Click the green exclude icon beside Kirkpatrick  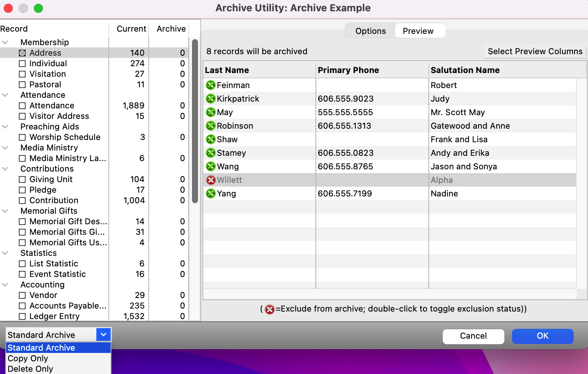pyautogui.click(x=210, y=99)
